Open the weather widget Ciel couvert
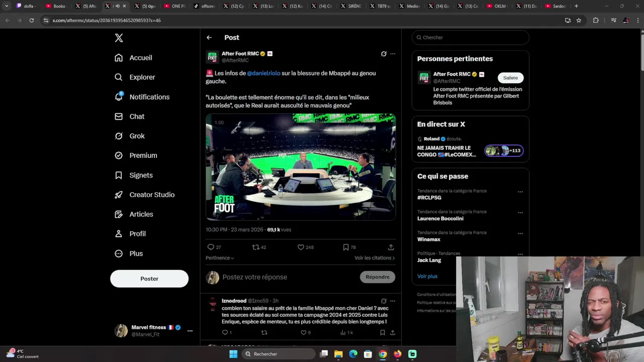 [x=22, y=354]
